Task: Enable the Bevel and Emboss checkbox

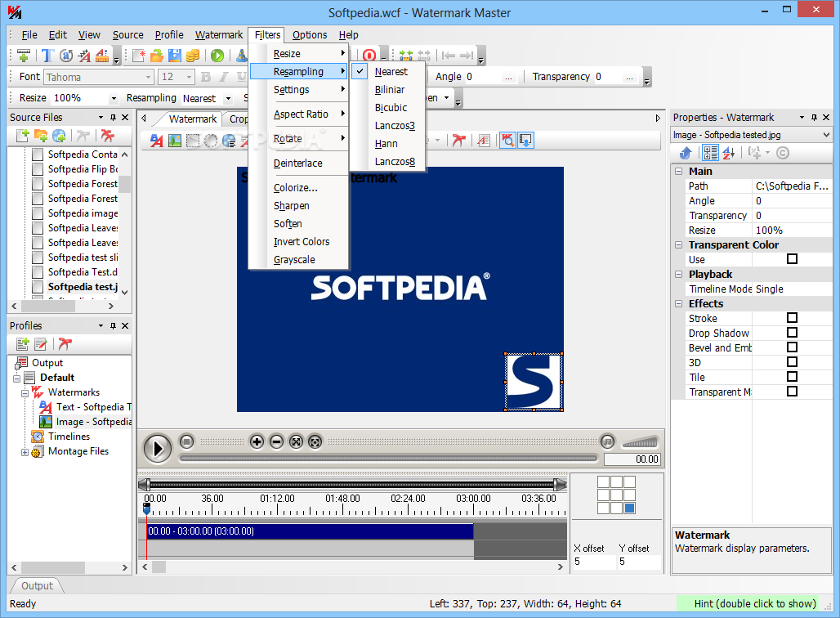Action: 792,347
